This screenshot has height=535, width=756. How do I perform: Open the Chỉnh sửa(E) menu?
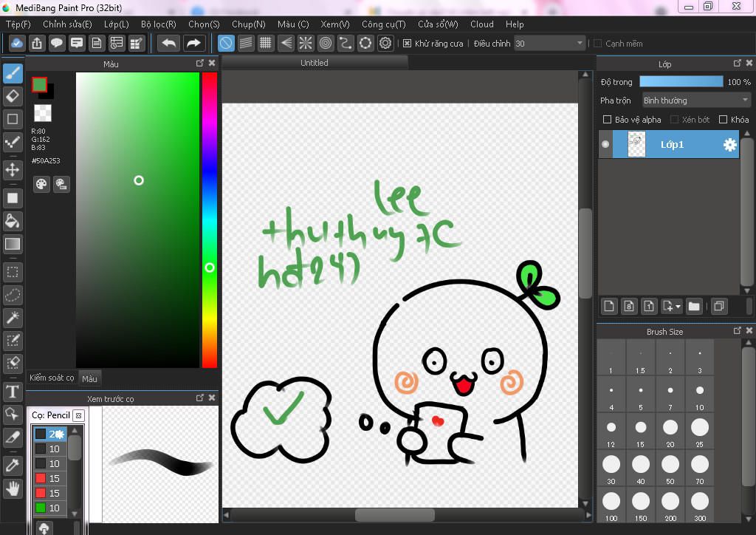pyautogui.click(x=67, y=24)
